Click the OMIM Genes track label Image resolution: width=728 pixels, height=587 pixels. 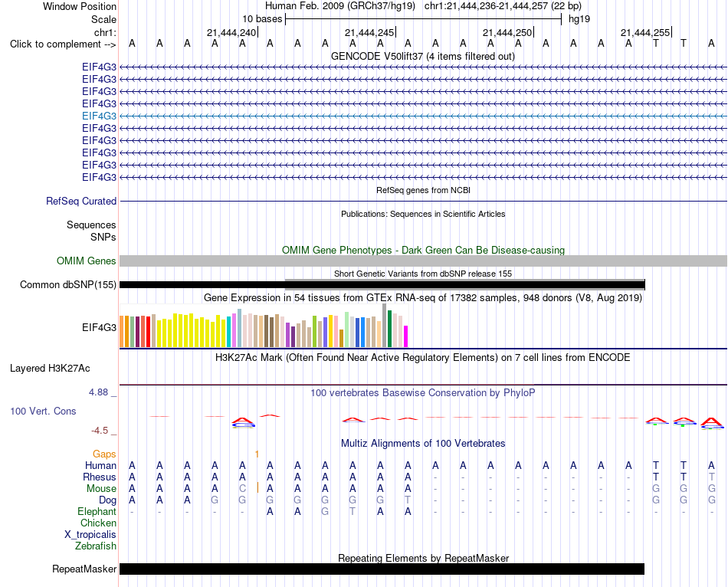tap(87, 261)
